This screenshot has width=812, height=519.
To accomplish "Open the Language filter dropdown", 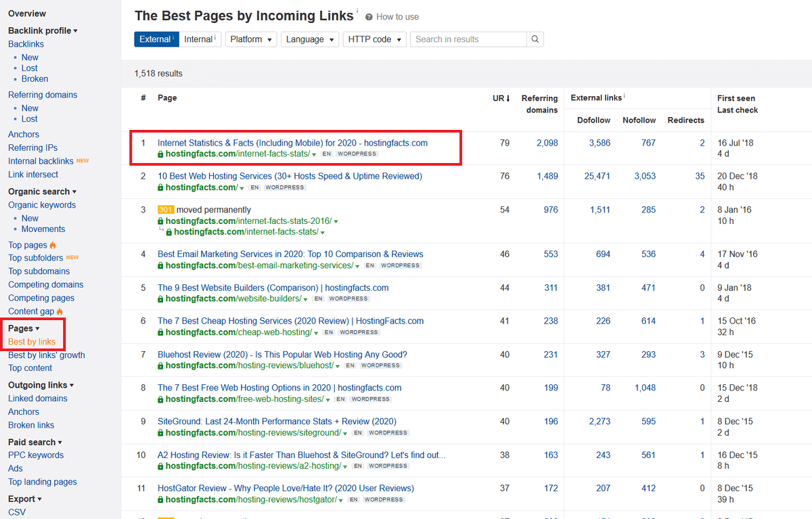I will tap(310, 39).
